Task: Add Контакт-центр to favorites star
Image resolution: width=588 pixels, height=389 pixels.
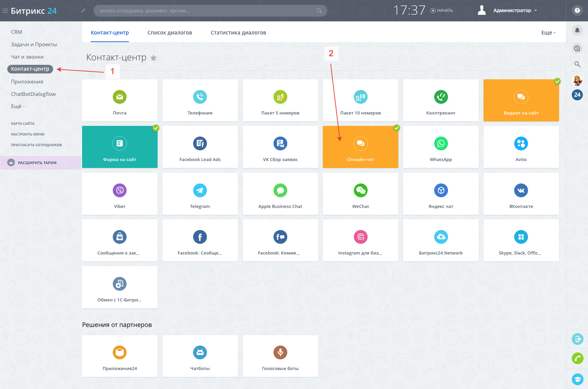Action: [153, 58]
